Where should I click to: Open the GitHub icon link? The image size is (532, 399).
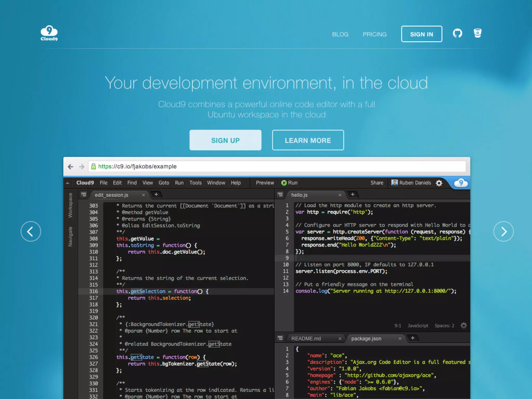(457, 33)
